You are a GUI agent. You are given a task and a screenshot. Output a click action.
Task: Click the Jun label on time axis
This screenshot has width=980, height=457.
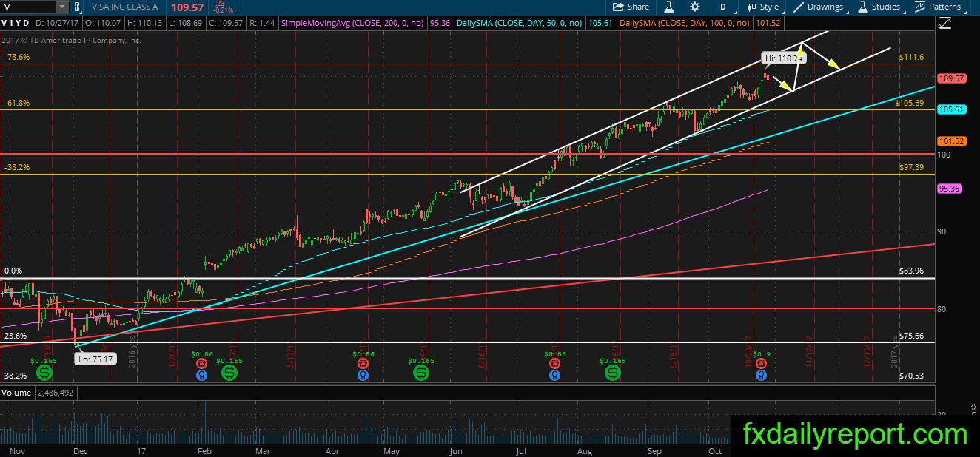457,450
